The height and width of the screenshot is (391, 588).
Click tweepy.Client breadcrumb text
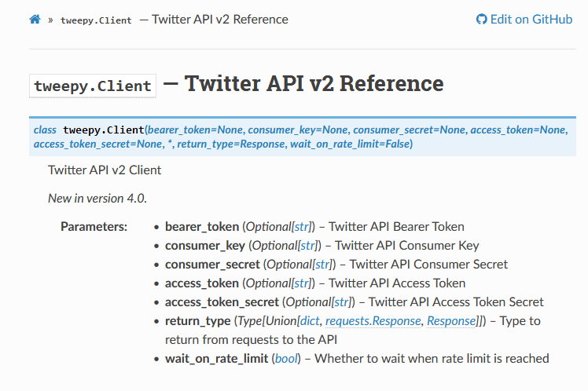point(96,20)
